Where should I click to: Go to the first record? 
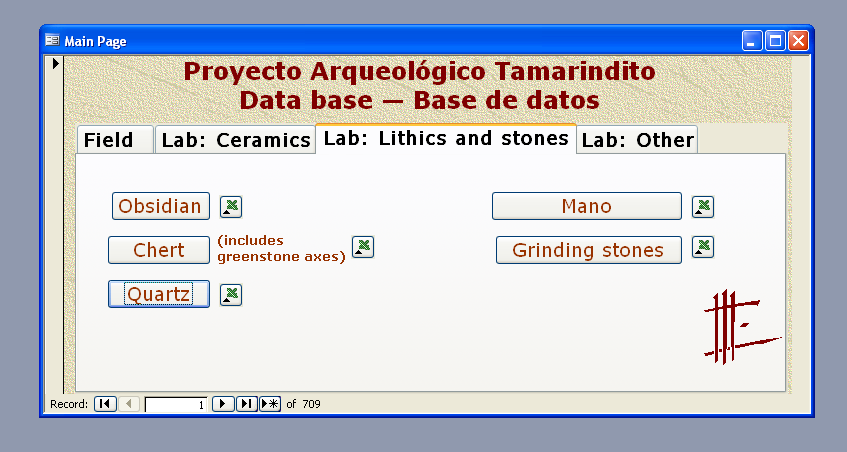(105, 404)
